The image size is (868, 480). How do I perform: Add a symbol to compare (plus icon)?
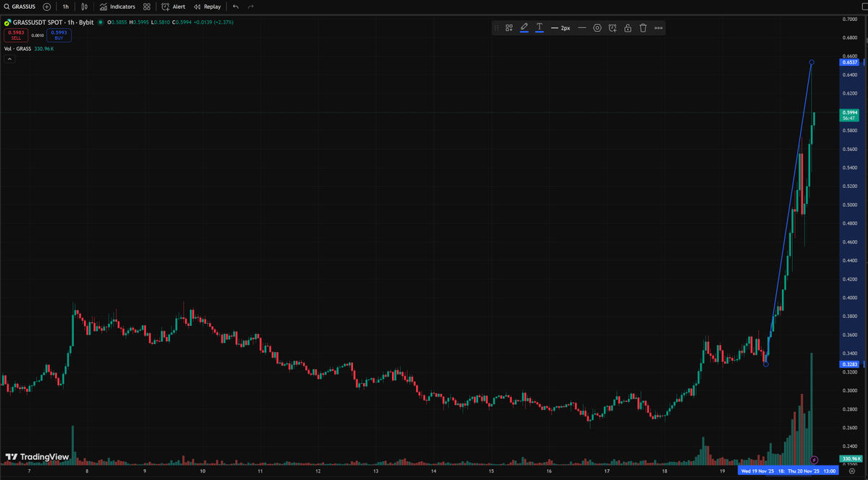[x=47, y=7]
